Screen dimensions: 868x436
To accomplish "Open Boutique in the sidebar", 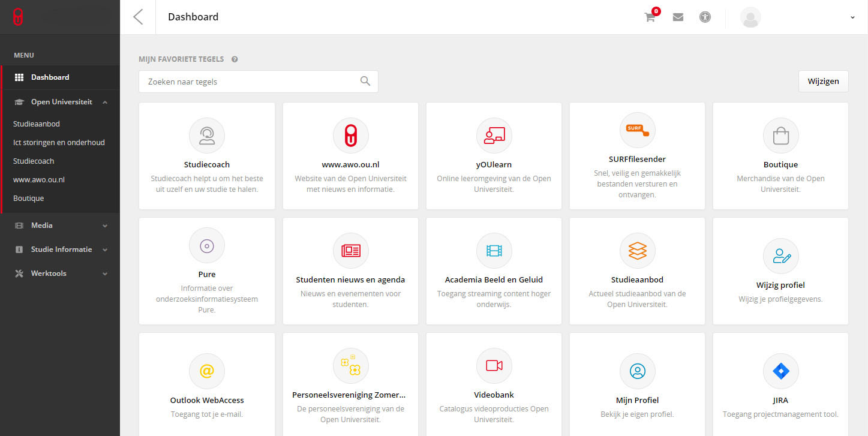I will [x=28, y=199].
